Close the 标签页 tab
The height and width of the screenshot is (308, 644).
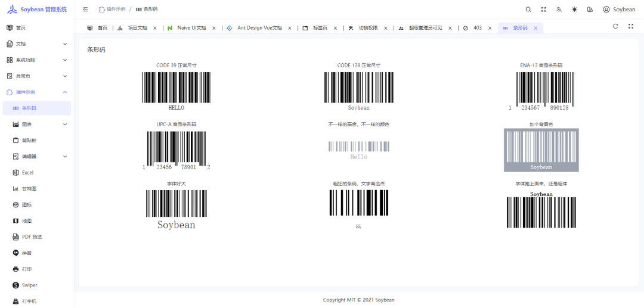(335, 29)
